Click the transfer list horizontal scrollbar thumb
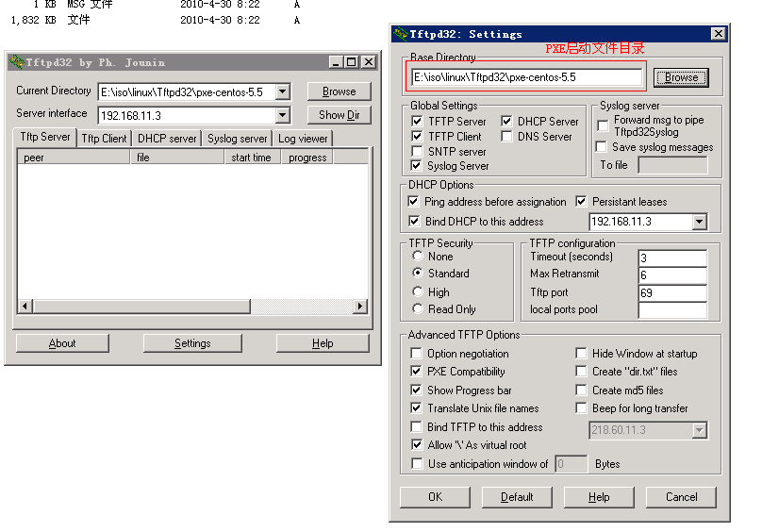 [141, 307]
